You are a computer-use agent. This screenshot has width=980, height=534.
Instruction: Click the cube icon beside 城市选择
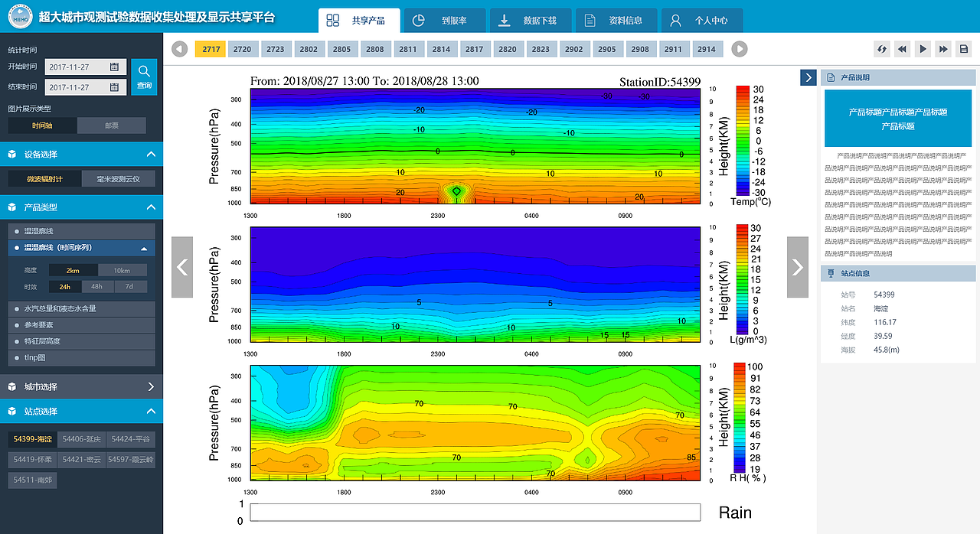tap(12, 387)
